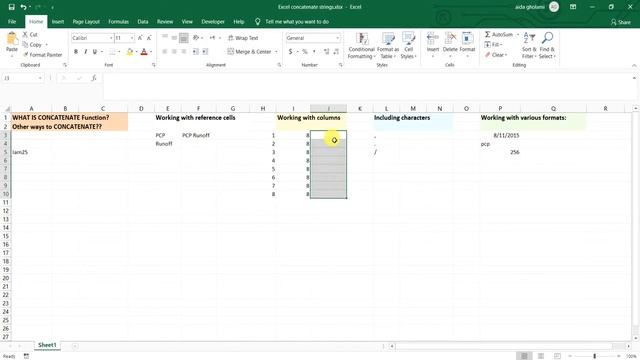Click the Increase Indent icon
This screenshot has width=640, height=360.
pyautogui.click(x=205, y=52)
